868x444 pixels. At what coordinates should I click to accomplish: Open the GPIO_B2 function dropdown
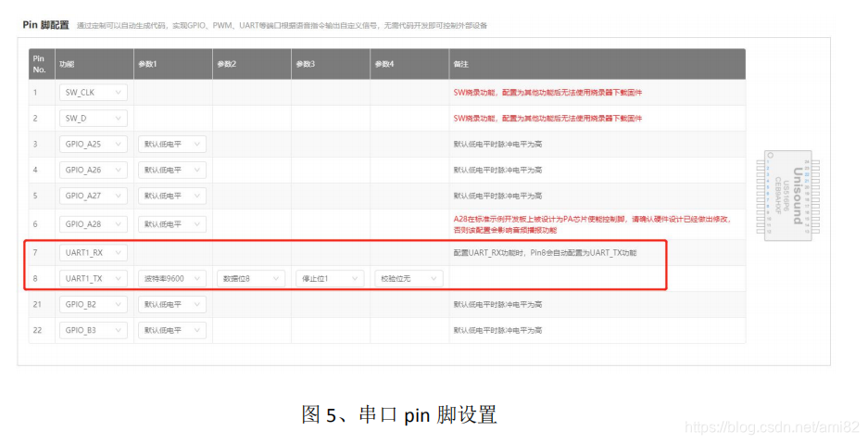click(93, 304)
